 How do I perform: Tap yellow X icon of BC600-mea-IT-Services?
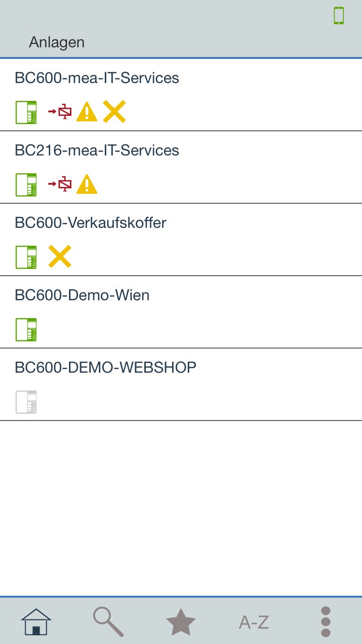click(x=114, y=112)
